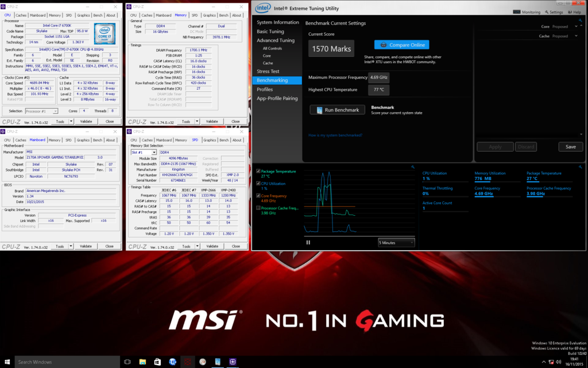The width and height of the screenshot is (588, 368).
Task: Click the model field 'Z170A XPOWER GAMING TITANIUM'
Action: coord(55,158)
